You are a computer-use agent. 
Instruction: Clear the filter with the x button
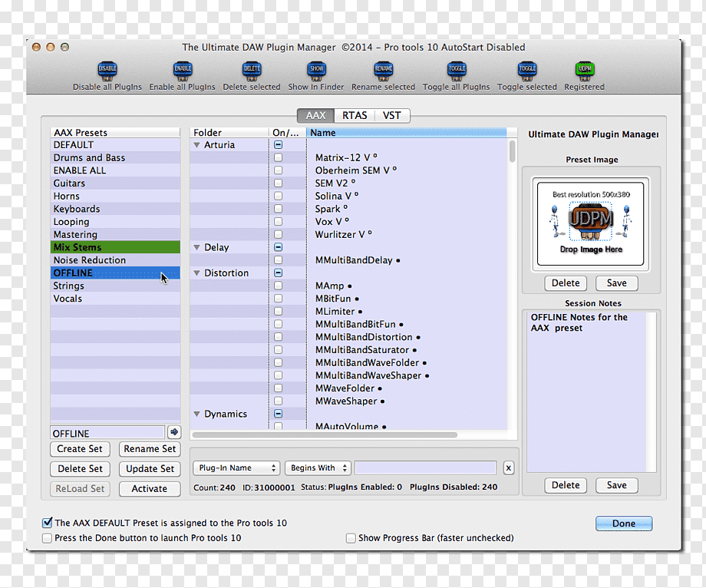[x=508, y=467]
